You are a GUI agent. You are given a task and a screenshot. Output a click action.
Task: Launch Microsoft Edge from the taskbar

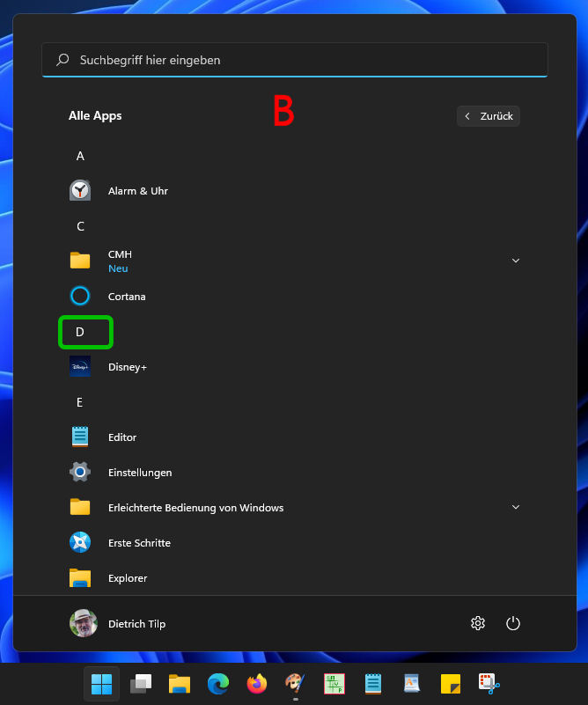tap(218, 684)
